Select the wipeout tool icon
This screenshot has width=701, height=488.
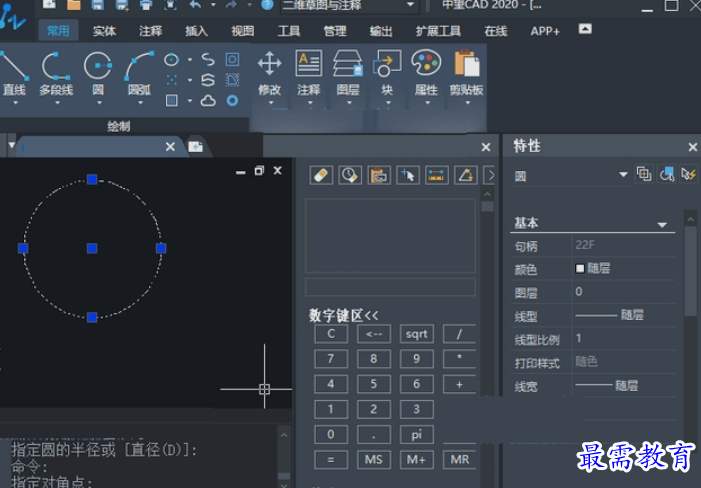(232, 80)
